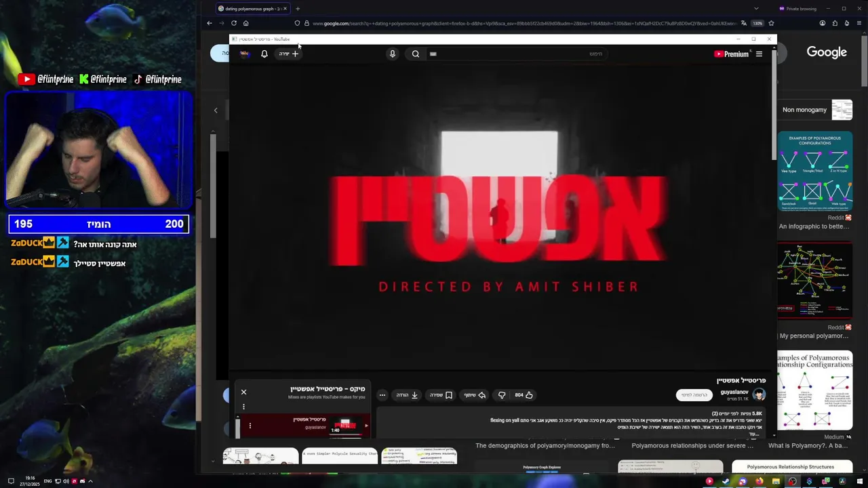Click the page translate icon in URL bar

744,23
